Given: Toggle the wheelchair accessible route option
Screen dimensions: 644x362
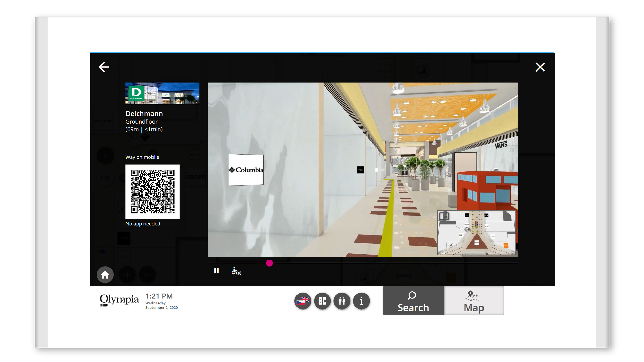Looking at the screenshot, I should [x=236, y=271].
